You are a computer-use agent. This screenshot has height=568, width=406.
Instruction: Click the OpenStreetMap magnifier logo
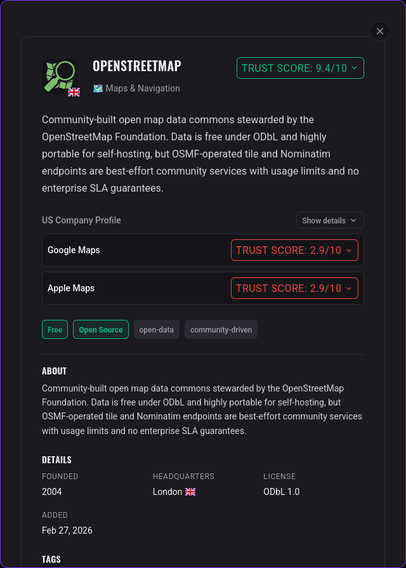(59, 76)
